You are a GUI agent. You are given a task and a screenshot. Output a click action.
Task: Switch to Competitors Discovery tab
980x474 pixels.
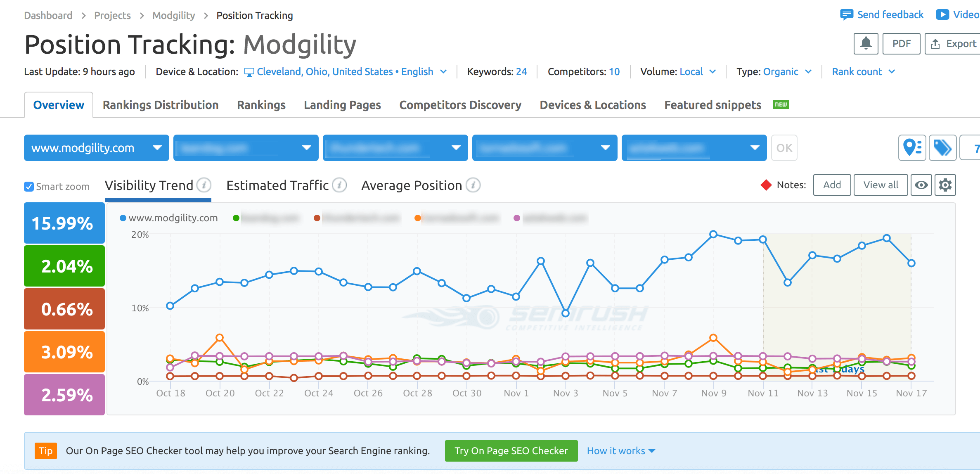(460, 105)
